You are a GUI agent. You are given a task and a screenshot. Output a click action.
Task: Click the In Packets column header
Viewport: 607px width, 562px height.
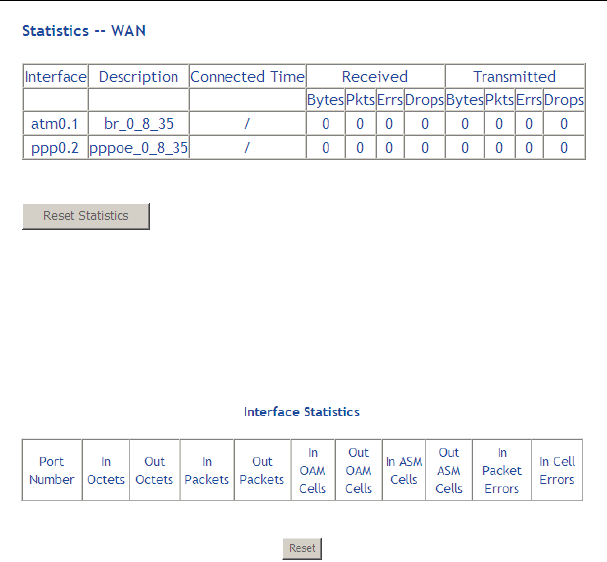click(207, 470)
